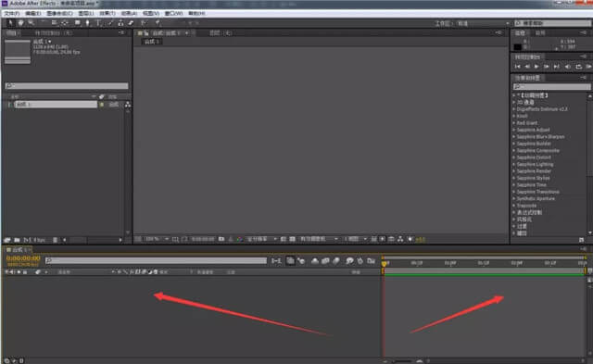The width and height of the screenshot is (593, 364).
Task: Click the current timecode 0;00;00;00 in timeline
Action: coord(23,258)
